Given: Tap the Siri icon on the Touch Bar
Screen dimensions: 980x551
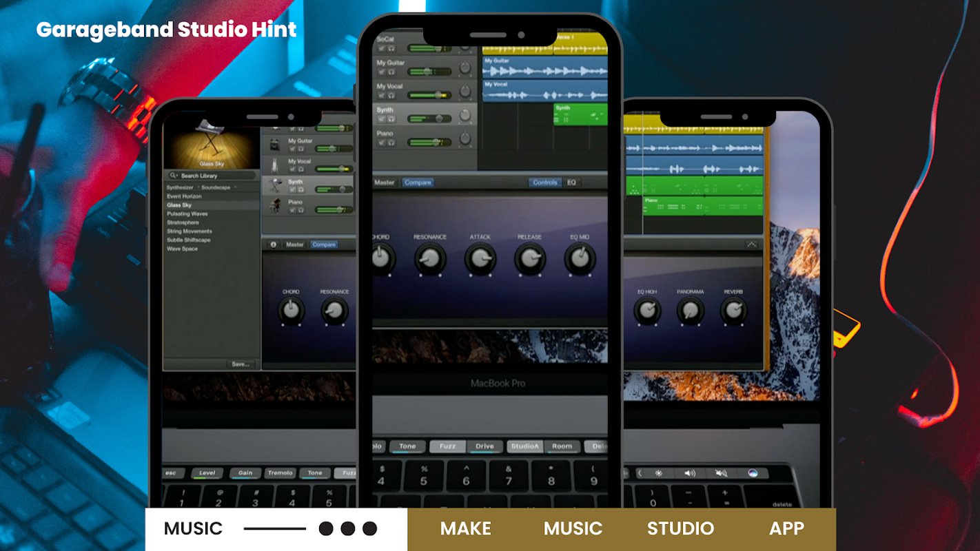Looking at the screenshot, I should pyautogui.click(x=753, y=473).
